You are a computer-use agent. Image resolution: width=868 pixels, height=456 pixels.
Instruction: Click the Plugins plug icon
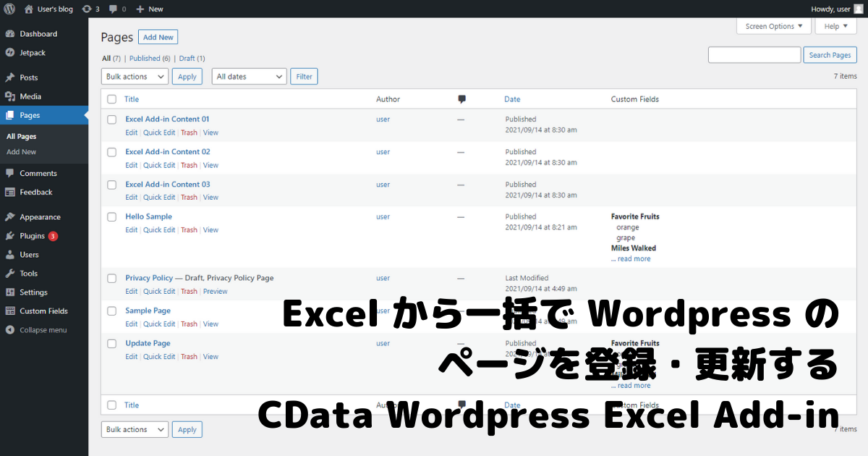point(9,236)
